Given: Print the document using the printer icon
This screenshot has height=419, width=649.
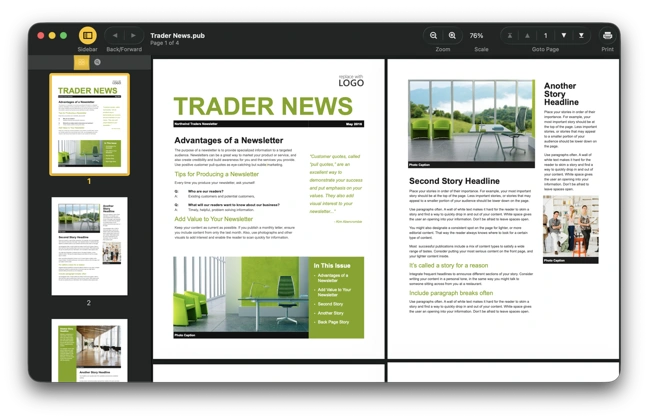Looking at the screenshot, I should [607, 36].
